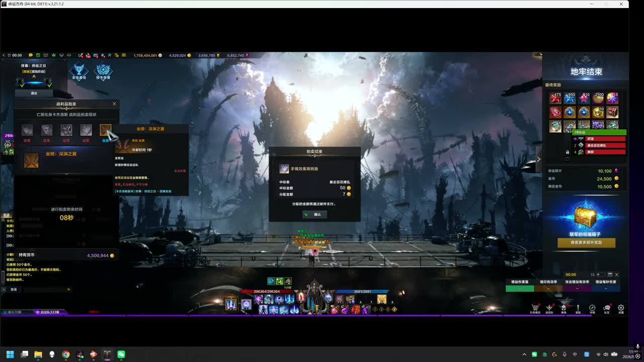The width and height of the screenshot is (644, 362).
Task: Select the first ended auction item
Action: [27, 131]
